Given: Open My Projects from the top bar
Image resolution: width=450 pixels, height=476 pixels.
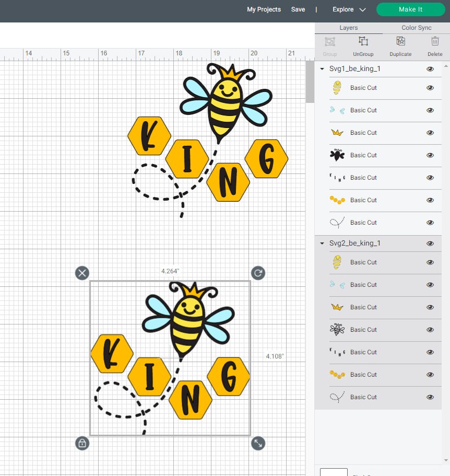Looking at the screenshot, I should [264, 9].
